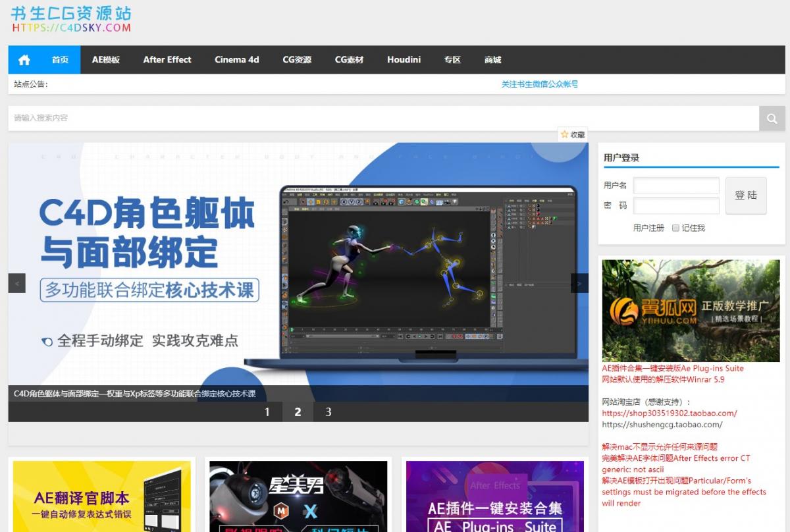This screenshot has width=790, height=532.
Task: Open the AE翻译官脚本 post thumbnail
Action: click(x=102, y=496)
